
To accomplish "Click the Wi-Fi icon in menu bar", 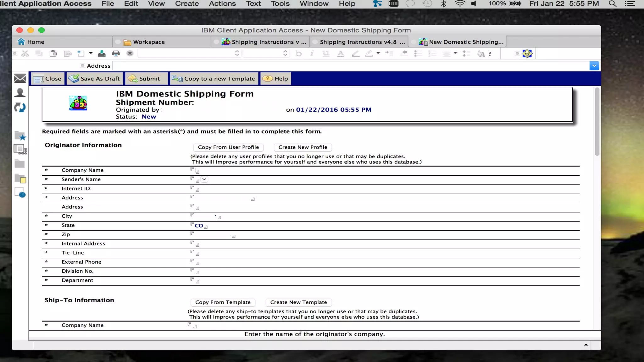I will click(460, 4).
